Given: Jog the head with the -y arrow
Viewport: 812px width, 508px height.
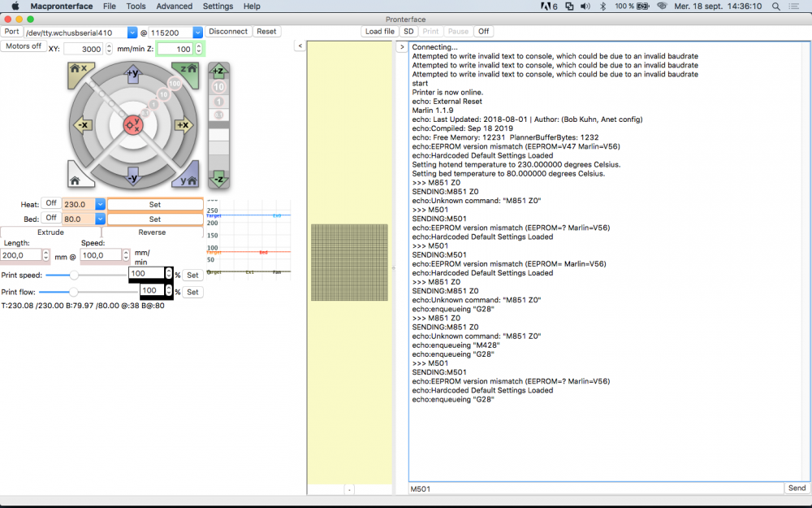Looking at the screenshot, I should pyautogui.click(x=133, y=176).
